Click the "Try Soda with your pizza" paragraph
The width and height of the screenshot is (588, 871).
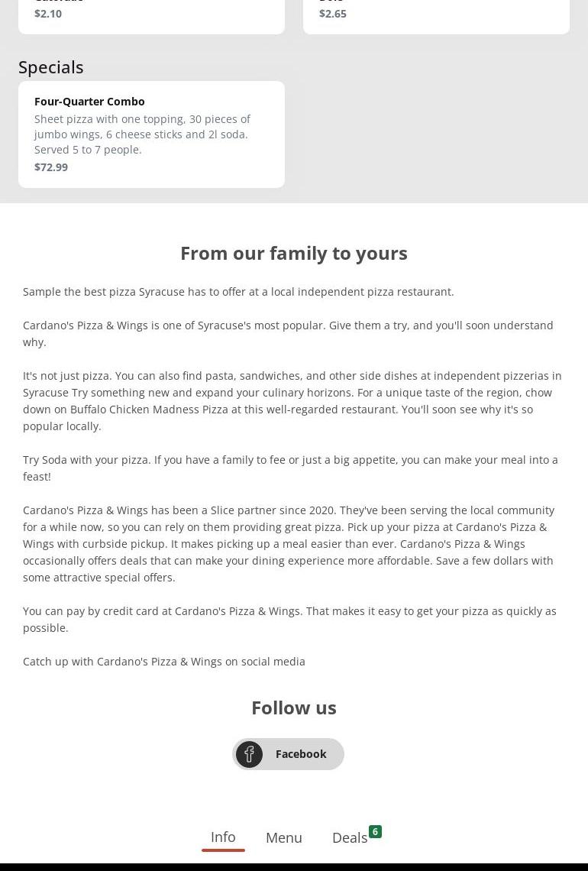[290, 468]
